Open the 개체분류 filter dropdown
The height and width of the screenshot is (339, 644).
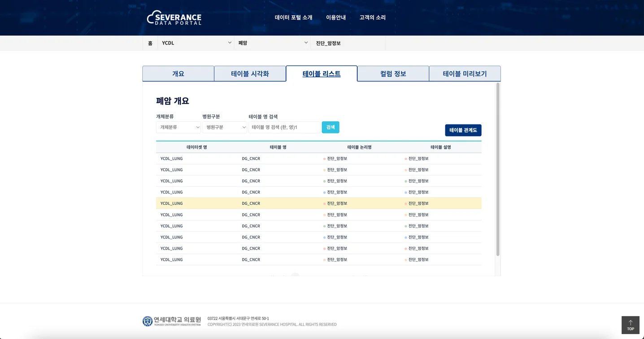178,128
